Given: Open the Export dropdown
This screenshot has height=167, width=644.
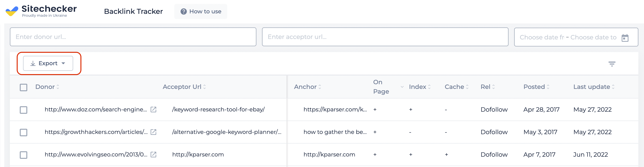Looking at the screenshot, I should 48,63.
